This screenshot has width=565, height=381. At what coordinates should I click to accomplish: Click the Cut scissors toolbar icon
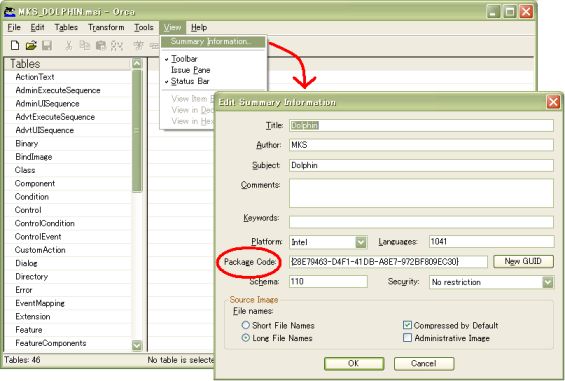coord(68,45)
